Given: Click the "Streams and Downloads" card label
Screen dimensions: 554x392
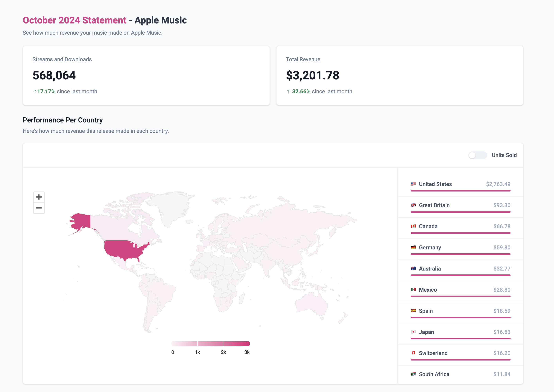Looking at the screenshot, I should (62, 59).
